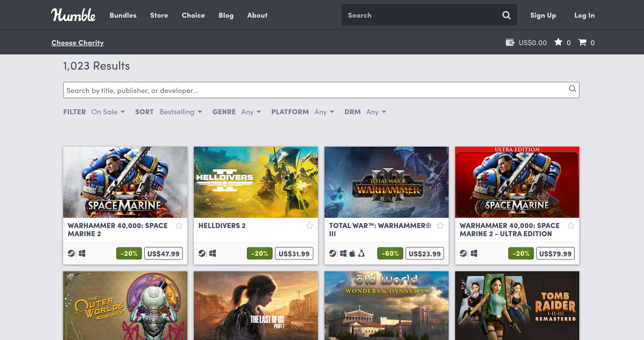The width and height of the screenshot is (644, 340).
Task: Wishlist Helldivers 2 with its star
Action: (x=310, y=226)
